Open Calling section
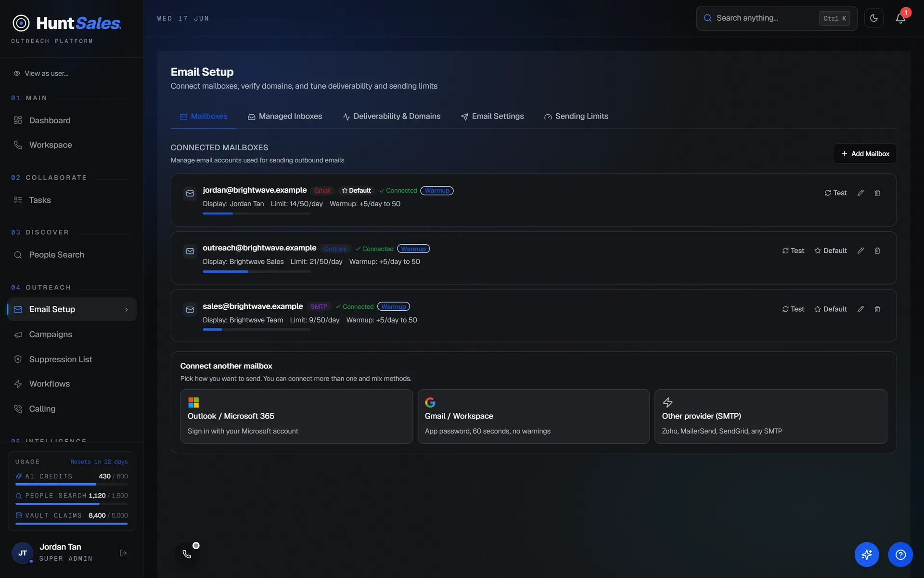This screenshot has height=578, width=924. 71,409
